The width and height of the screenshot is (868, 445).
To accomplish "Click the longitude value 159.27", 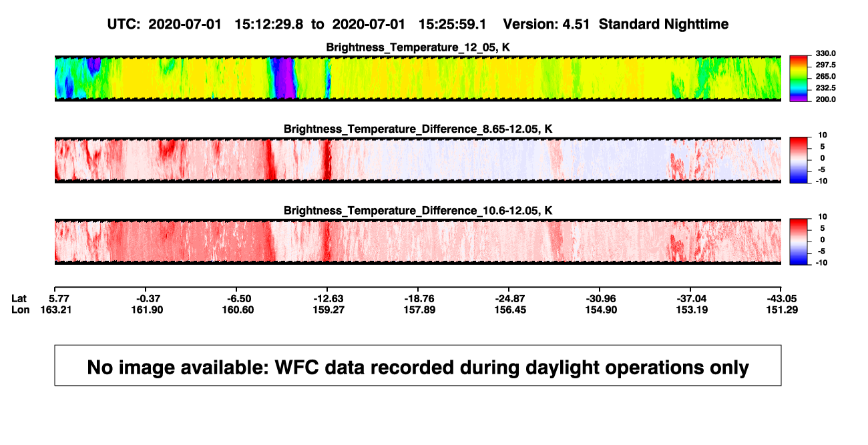I will click(x=329, y=310).
